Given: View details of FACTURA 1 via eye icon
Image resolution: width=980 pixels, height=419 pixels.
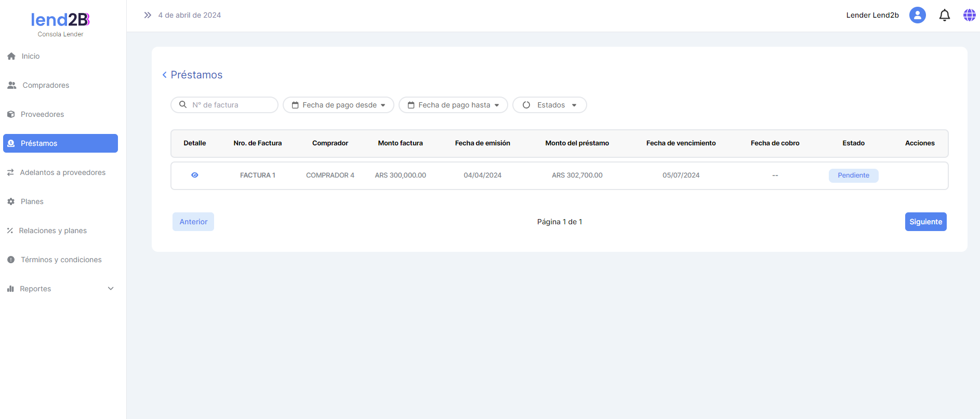Looking at the screenshot, I should [194, 175].
